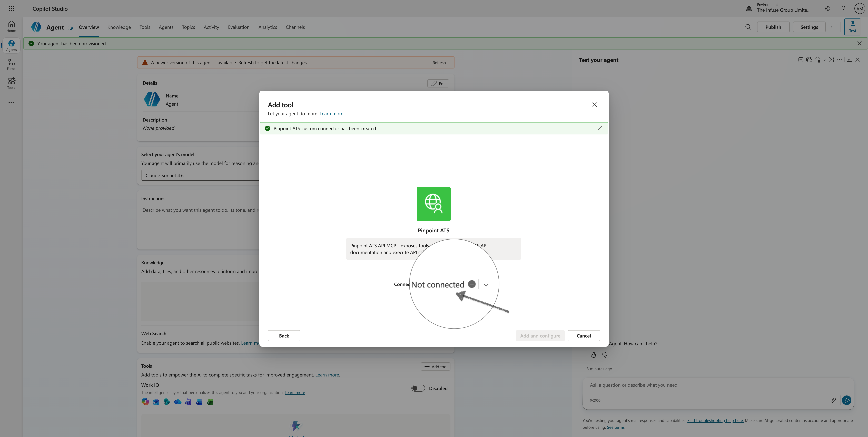Give thumbs up to agent reply
This screenshot has height=437, width=868.
pos(593,355)
